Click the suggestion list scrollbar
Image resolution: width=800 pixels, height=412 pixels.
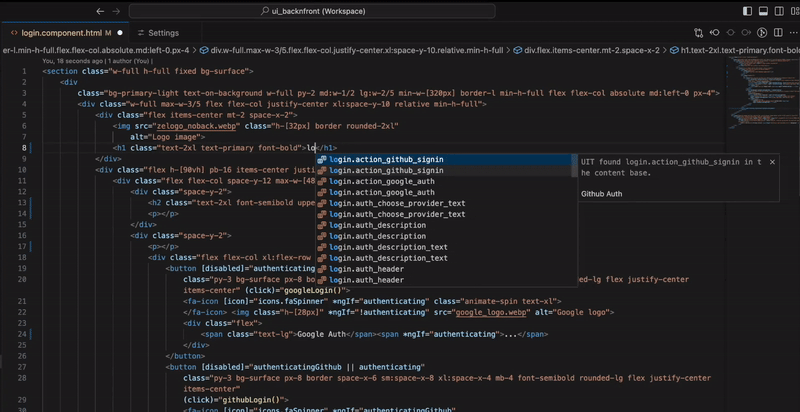click(x=575, y=166)
